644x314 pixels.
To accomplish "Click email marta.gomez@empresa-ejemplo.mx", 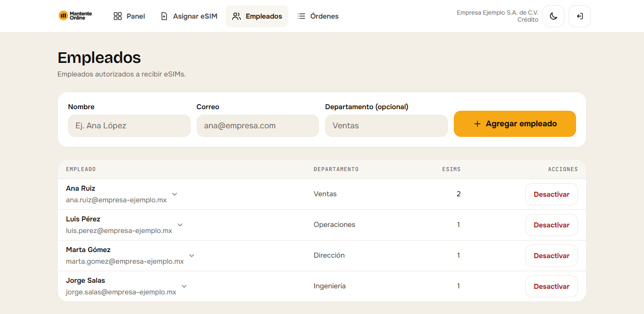I will click(125, 261).
